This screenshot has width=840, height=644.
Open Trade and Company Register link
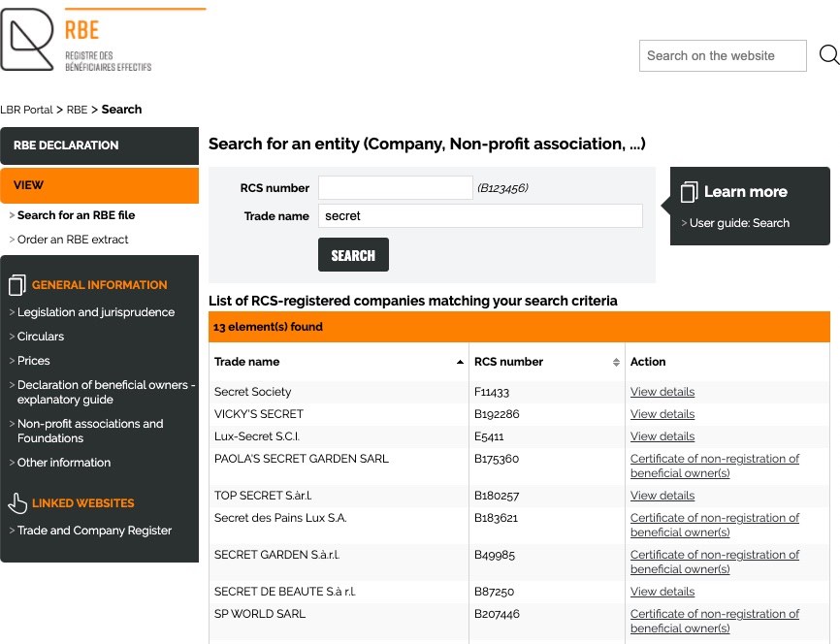point(94,531)
